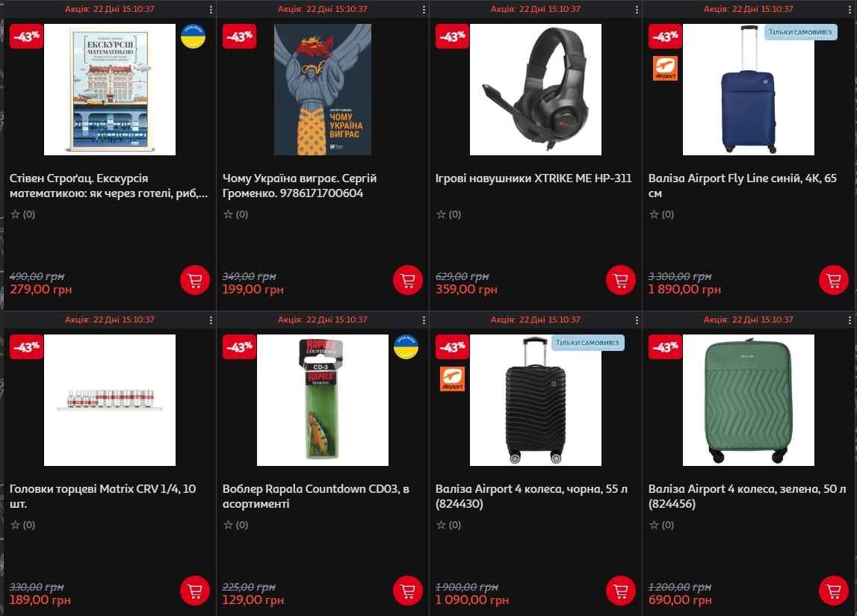View the green suitcase product image
Screen dimensions: 857x616
coord(748,400)
